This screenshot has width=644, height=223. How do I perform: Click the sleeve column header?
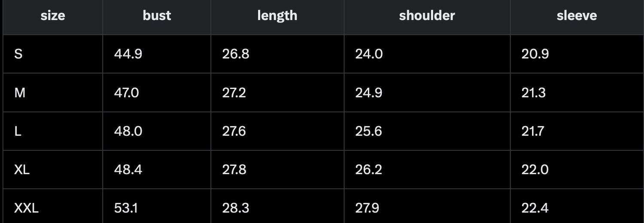coord(577,16)
